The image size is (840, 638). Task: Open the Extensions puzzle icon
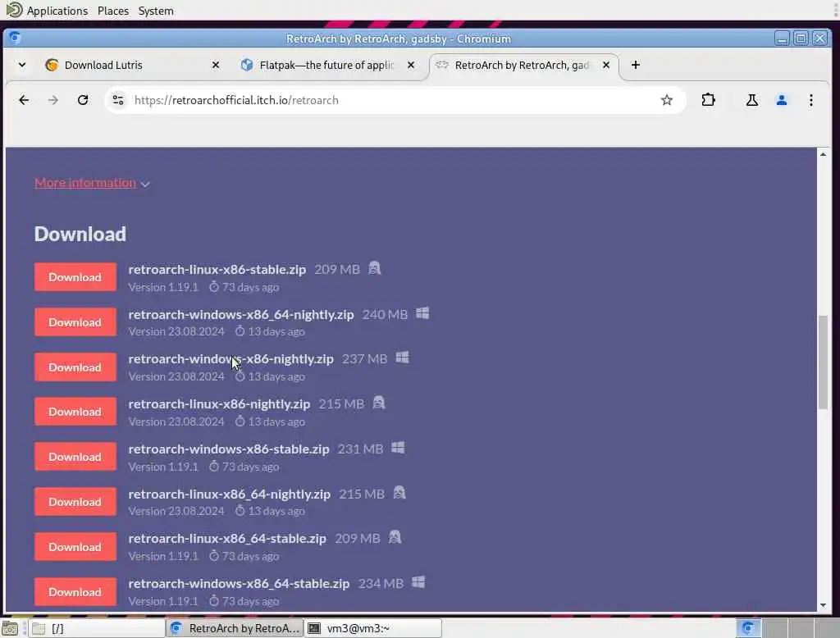[708, 100]
